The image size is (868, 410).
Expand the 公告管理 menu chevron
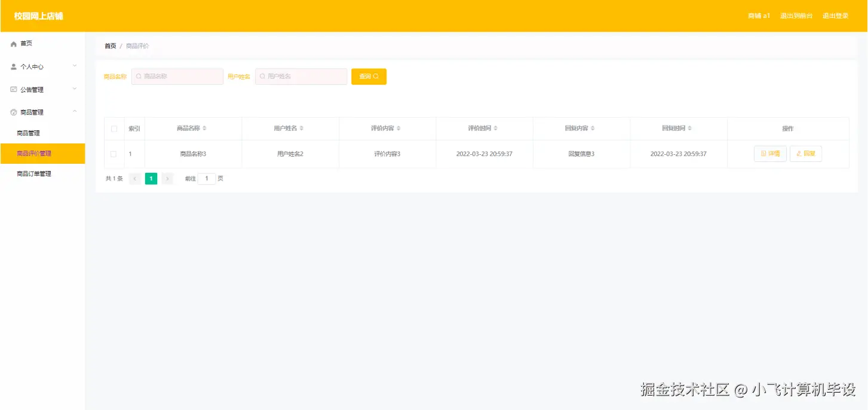(75, 88)
